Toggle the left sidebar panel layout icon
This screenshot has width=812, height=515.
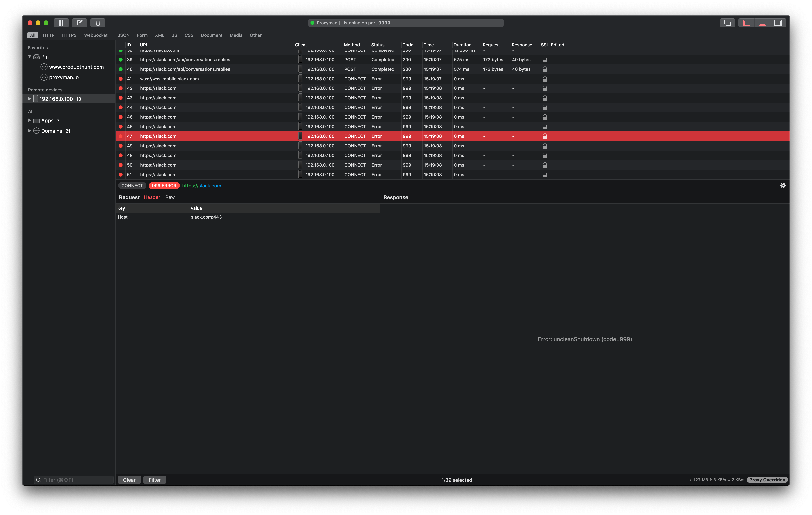tap(747, 23)
